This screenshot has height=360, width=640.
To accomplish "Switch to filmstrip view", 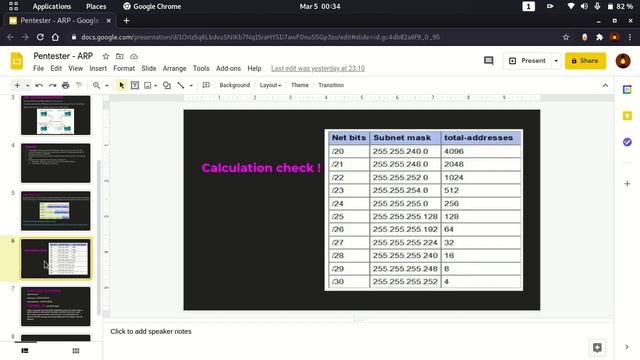I will [25, 351].
